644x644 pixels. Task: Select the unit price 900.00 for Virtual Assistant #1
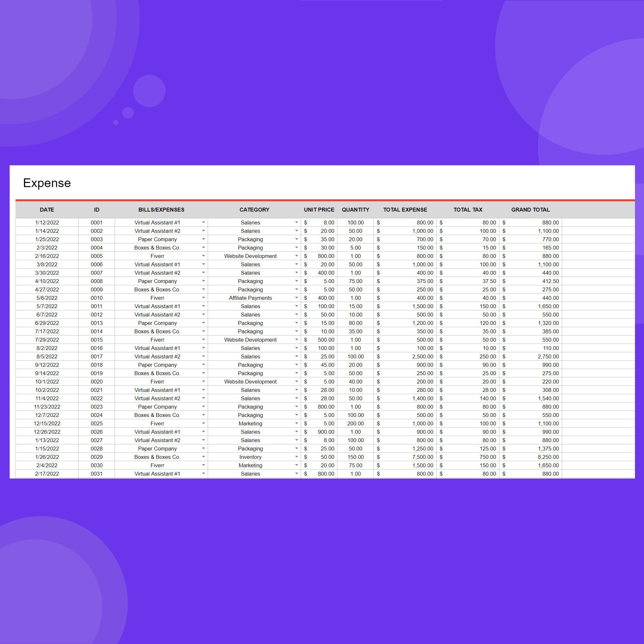coord(327,432)
